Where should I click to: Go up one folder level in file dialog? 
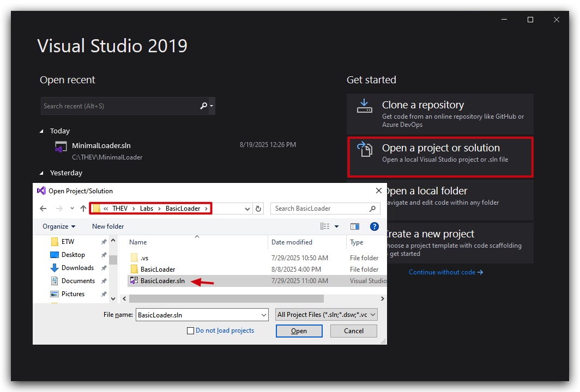tap(83, 209)
